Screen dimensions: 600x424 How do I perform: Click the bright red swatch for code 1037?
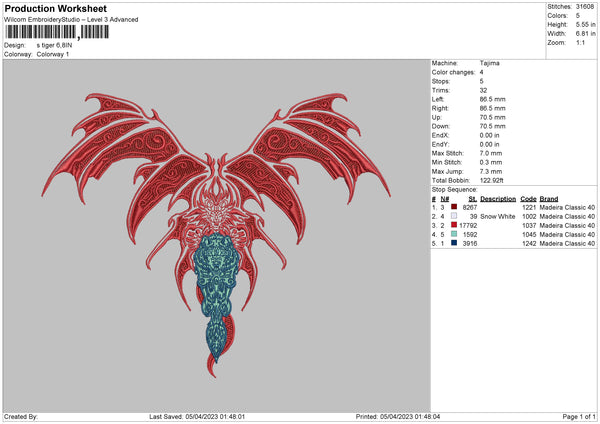click(x=455, y=224)
